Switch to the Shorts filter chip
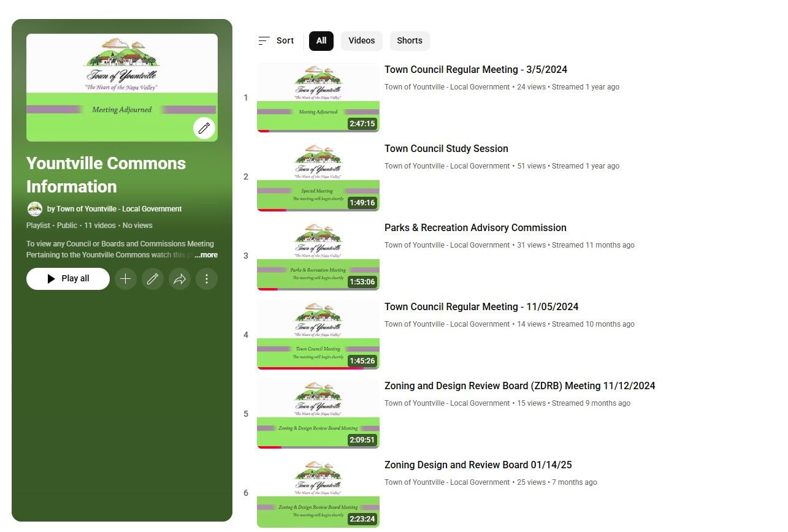788x532 pixels. click(x=409, y=41)
